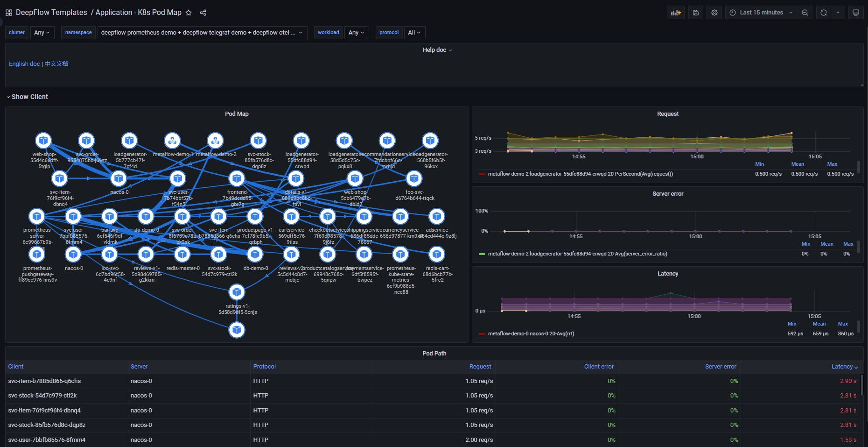
Task: Select svc-order-9554875bb-j6wtz pod node
Action: pyautogui.click(x=86, y=140)
